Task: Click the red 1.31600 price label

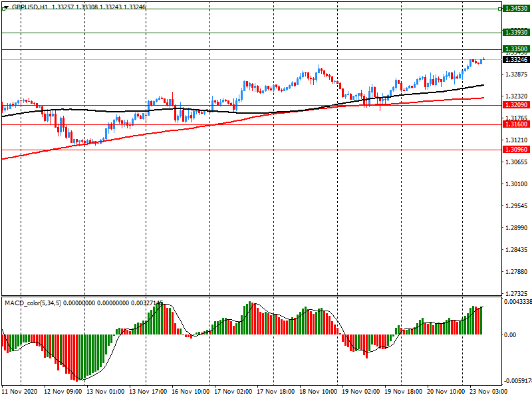Action: click(516, 124)
